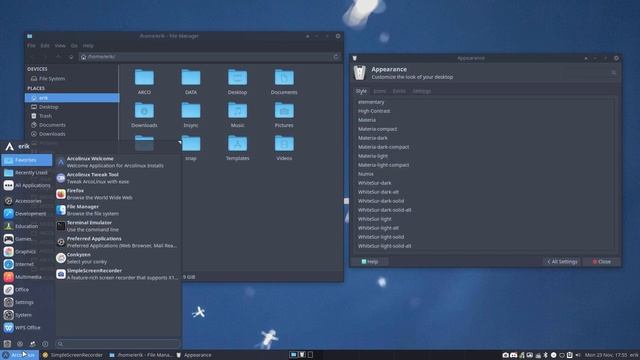Open the Edit menu in File Manager

(45, 46)
